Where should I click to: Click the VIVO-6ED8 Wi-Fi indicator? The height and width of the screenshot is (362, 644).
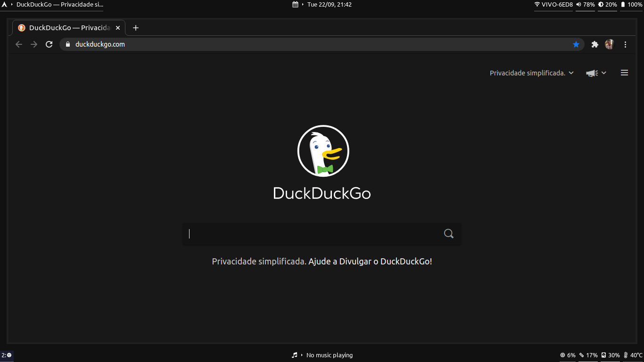click(x=553, y=5)
